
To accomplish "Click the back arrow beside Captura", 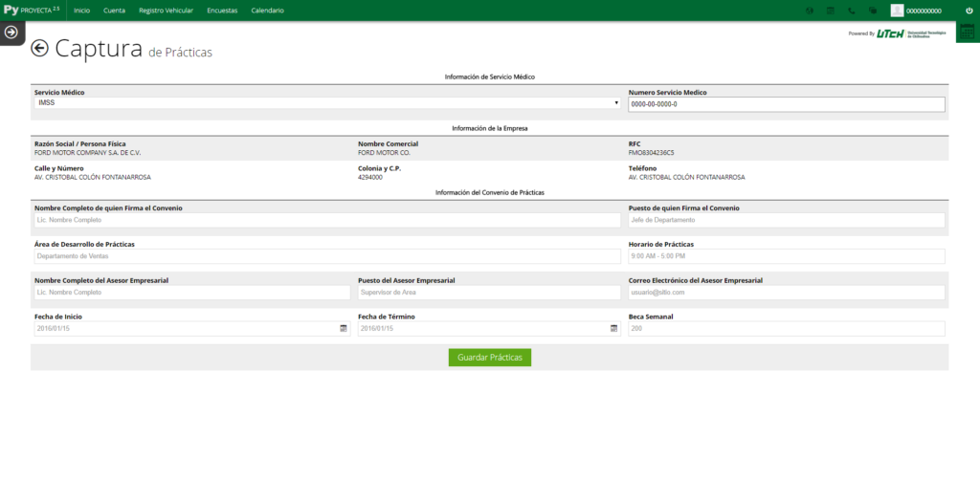I will coord(40,49).
